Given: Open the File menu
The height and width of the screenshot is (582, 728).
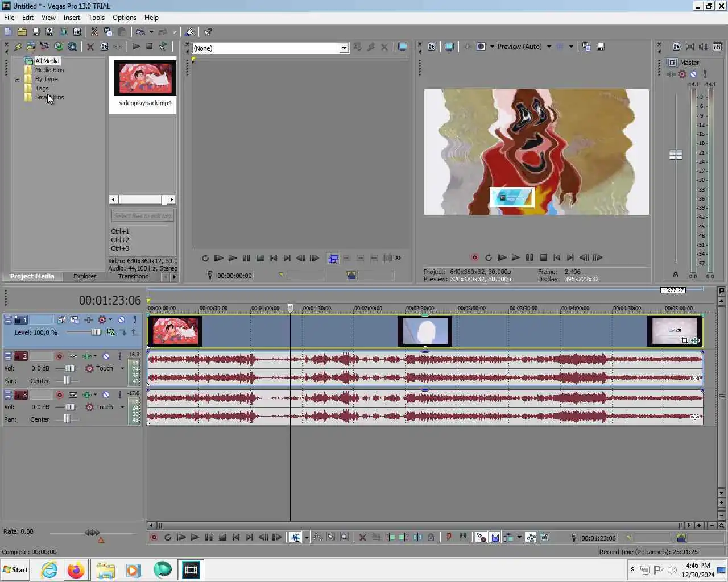Looking at the screenshot, I should 9,18.
